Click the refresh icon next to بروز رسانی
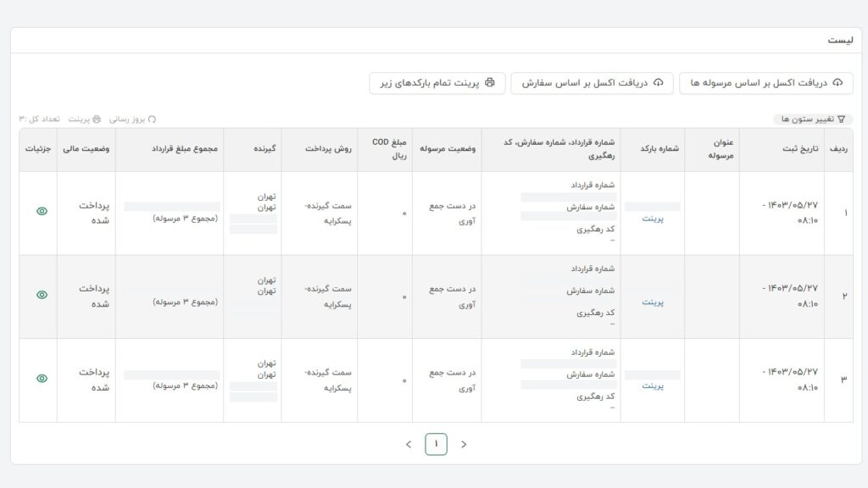The height and width of the screenshot is (488, 868). [152, 119]
